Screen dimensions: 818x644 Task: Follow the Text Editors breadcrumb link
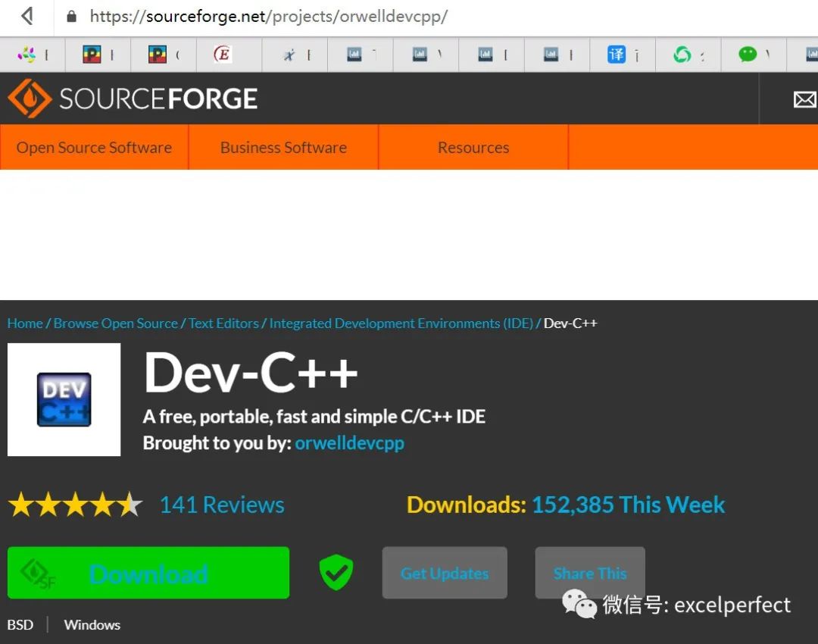point(223,323)
